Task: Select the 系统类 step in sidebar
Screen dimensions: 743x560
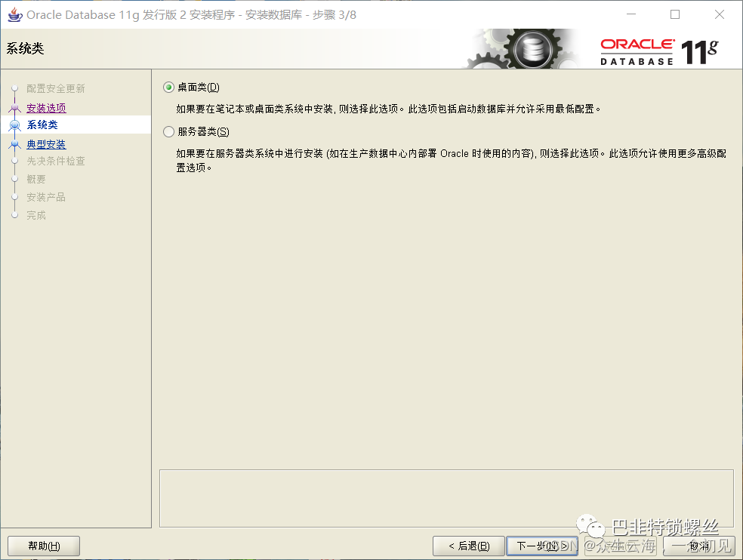Action: coord(42,125)
